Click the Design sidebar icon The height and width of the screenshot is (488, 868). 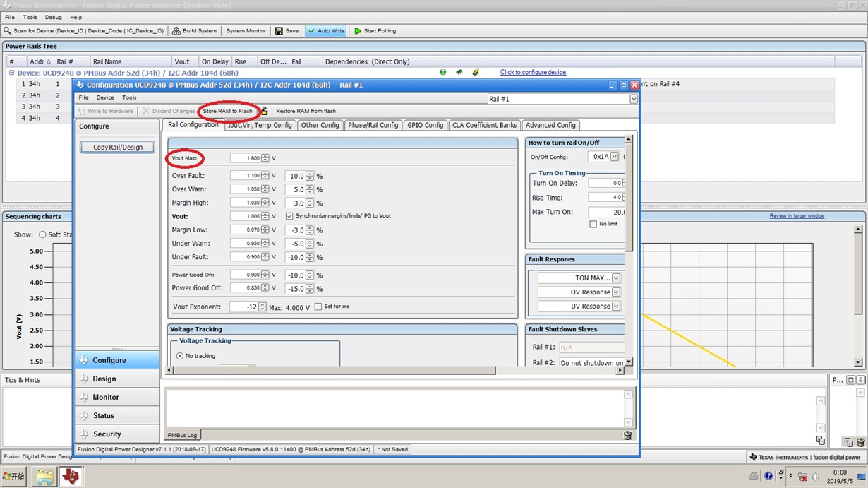(84, 379)
